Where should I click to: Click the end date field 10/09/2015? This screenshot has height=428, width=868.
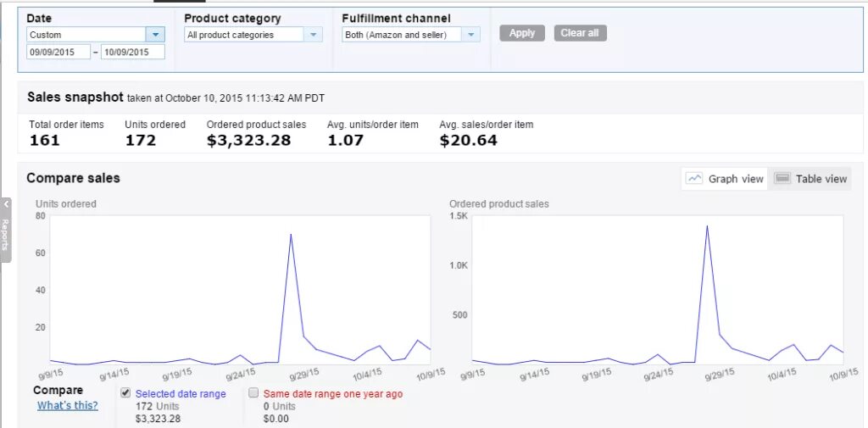[x=133, y=53]
